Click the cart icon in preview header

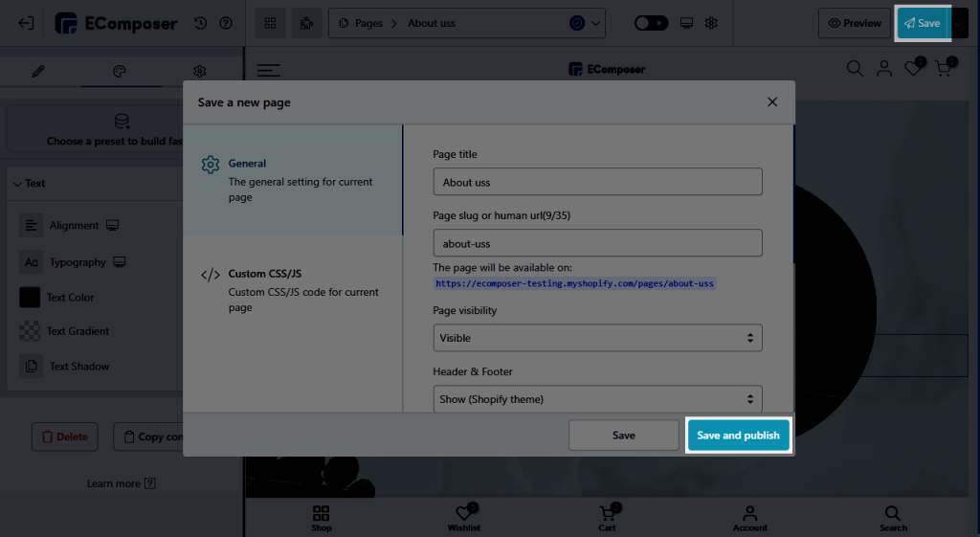coord(944,68)
